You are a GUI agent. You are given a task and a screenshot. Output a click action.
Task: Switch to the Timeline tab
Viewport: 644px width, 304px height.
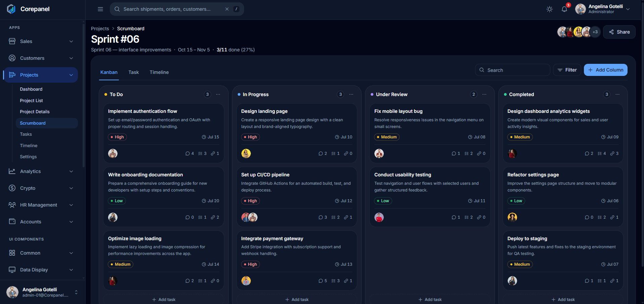pos(159,72)
